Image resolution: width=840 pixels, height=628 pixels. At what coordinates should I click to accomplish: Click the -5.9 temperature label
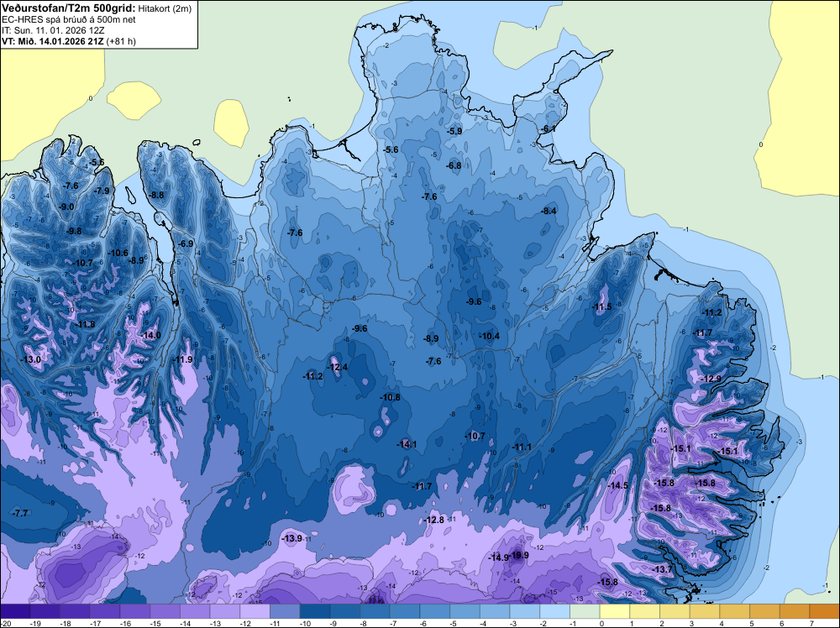tap(454, 131)
